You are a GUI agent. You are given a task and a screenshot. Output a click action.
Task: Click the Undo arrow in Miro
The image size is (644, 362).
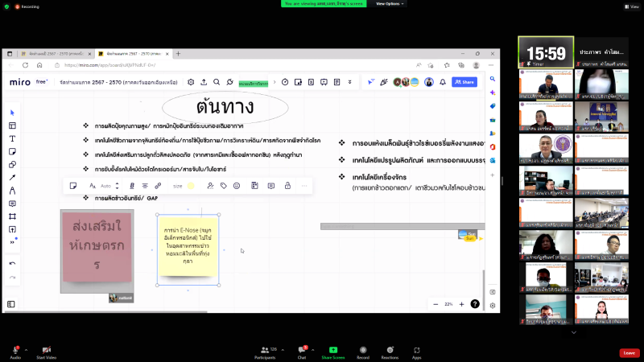point(12,263)
